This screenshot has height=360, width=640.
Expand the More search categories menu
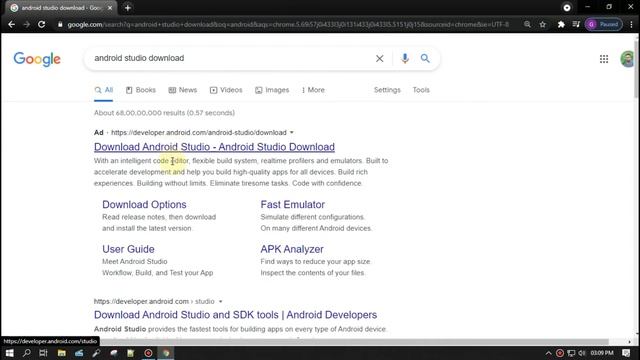point(313,90)
